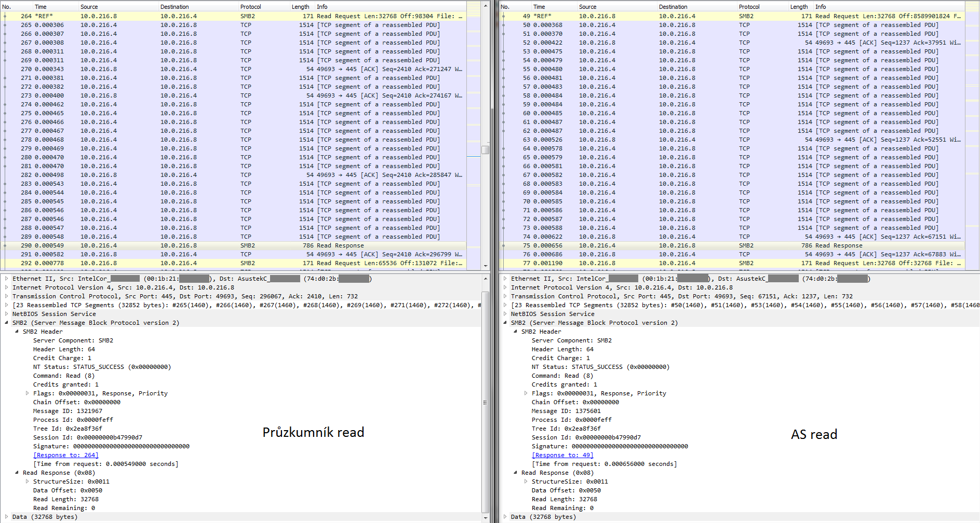Sort right packet list by Protocol column
The height and width of the screenshot is (523, 980).
tap(749, 7)
